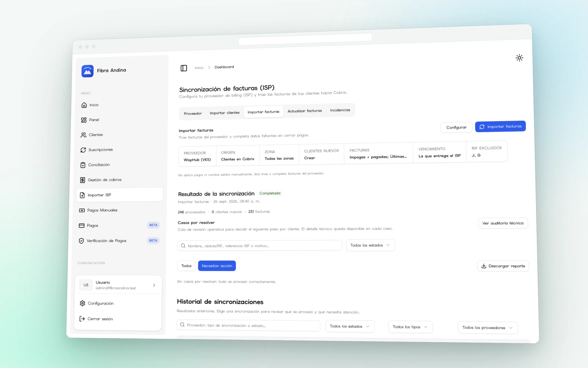Click the Impagas + pagadas facturas value
The height and width of the screenshot is (368, 588).
[378, 157]
